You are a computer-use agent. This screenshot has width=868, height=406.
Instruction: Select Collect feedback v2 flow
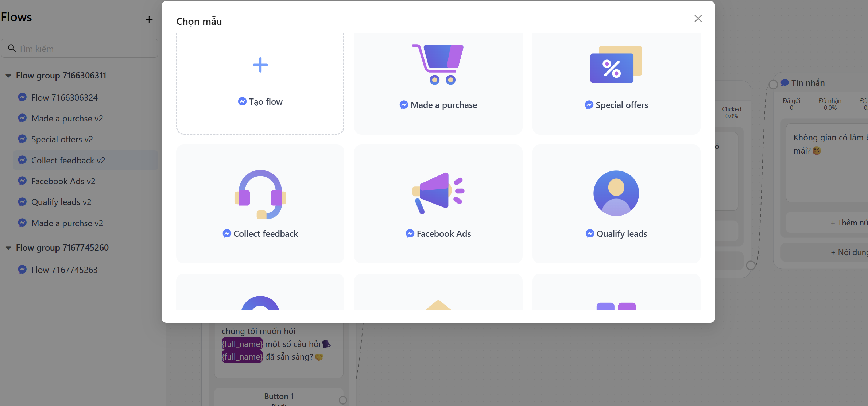(68, 161)
